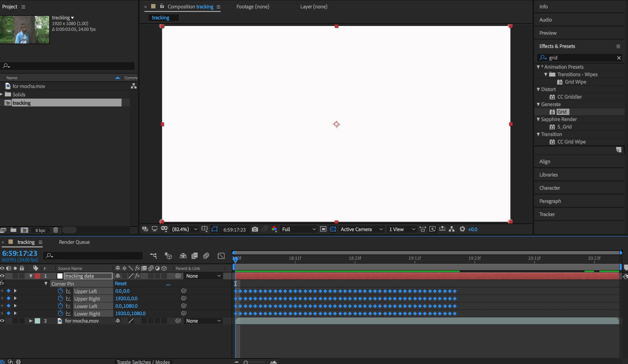Click the new folder icon in Project panel
This screenshot has height=364, width=628.
pyautogui.click(x=13, y=230)
